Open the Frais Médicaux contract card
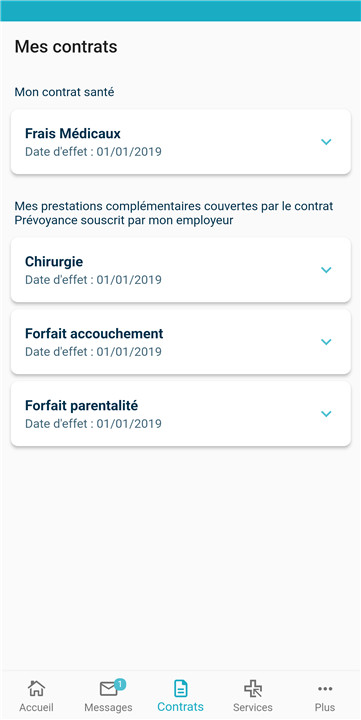The height and width of the screenshot is (720, 361). [x=180, y=142]
